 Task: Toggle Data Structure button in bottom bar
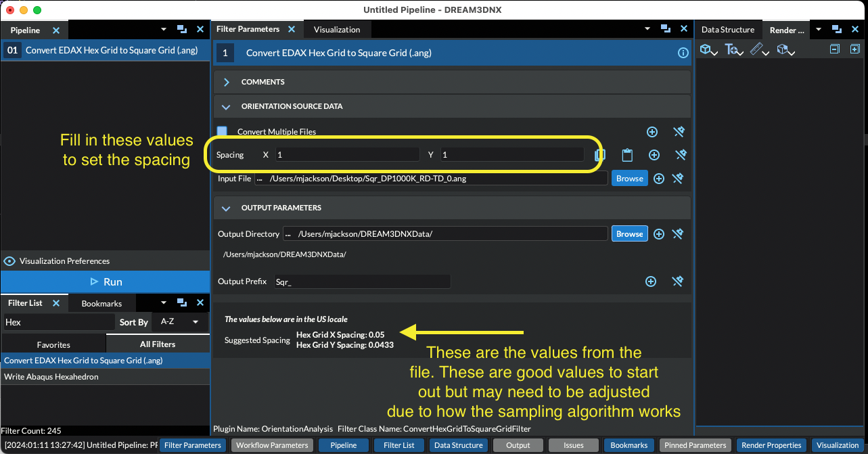(458, 445)
